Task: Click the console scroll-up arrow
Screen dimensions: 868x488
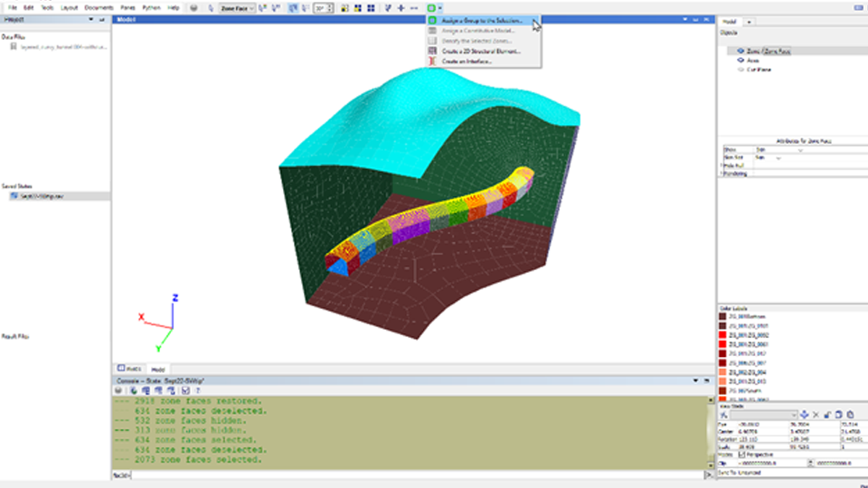Action: 711,400
